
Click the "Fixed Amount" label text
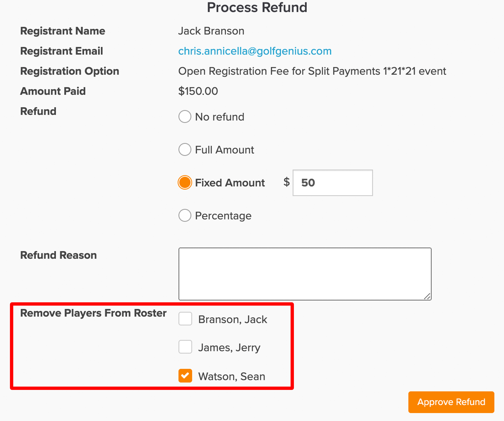230,183
